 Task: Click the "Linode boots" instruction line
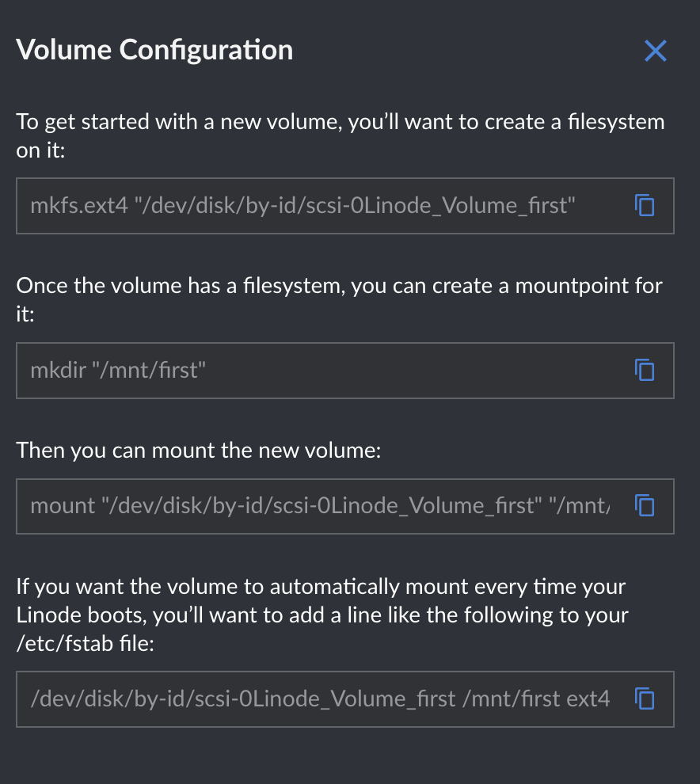[322, 615]
